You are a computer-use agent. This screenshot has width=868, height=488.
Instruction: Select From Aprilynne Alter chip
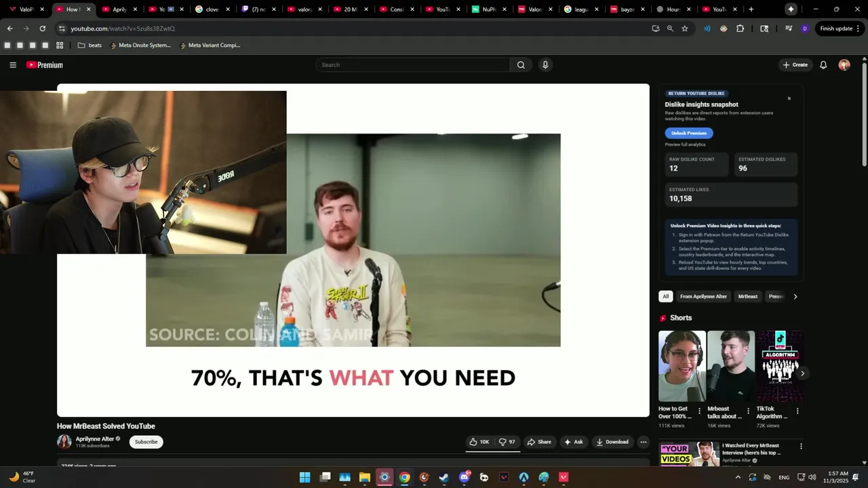point(703,296)
